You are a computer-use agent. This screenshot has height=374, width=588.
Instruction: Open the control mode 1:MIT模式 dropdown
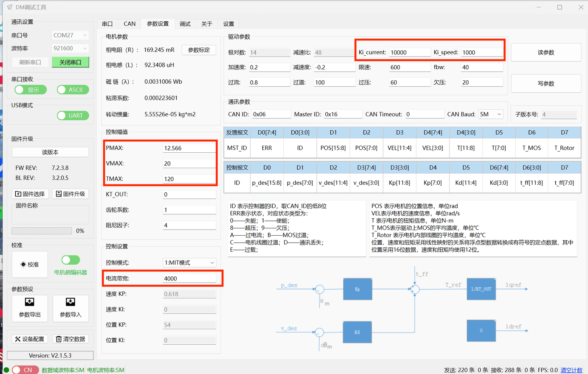[190, 262]
